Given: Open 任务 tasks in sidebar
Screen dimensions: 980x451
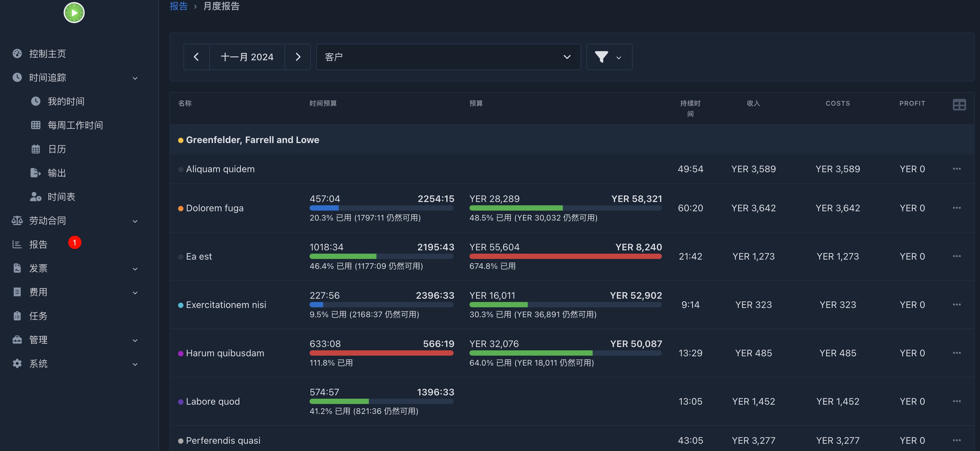Looking at the screenshot, I should pyautogui.click(x=38, y=316).
